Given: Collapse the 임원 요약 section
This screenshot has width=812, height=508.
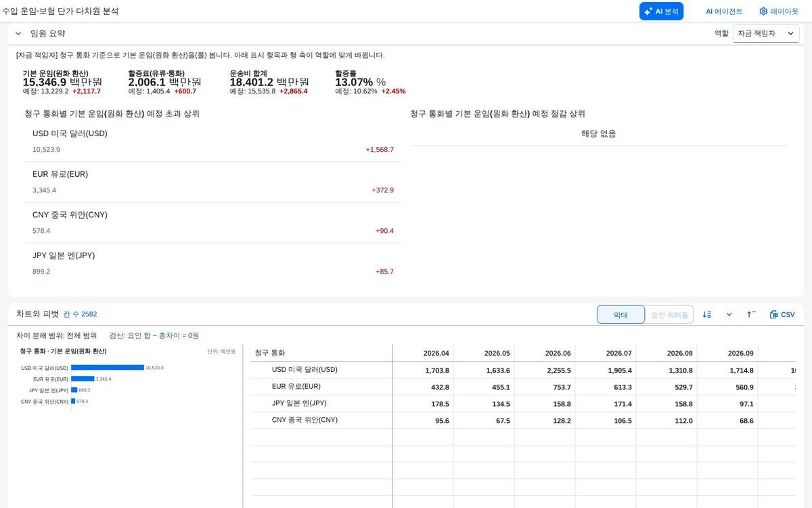Looking at the screenshot, I should click(x=18, y=33).
